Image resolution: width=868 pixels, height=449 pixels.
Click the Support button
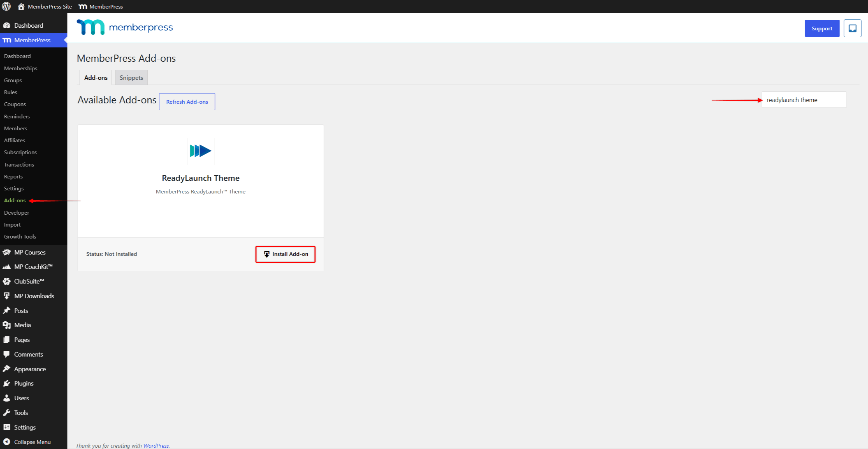point(822,28)
